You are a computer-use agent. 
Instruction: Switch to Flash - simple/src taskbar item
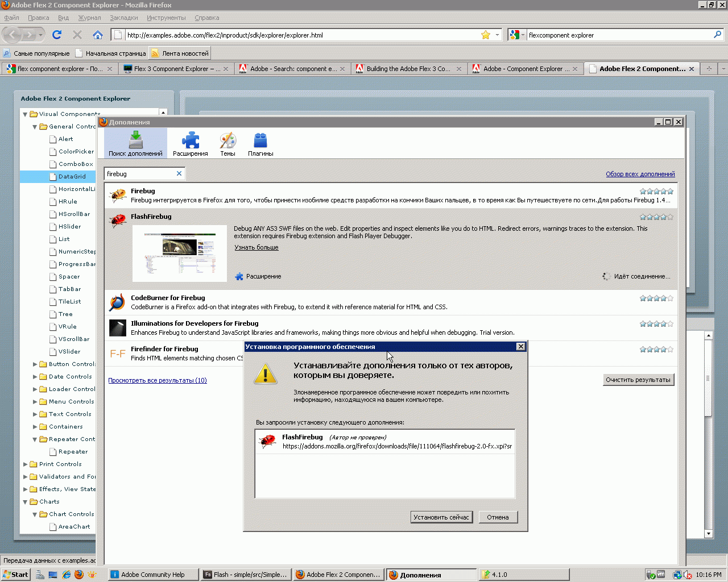(246, 575)
